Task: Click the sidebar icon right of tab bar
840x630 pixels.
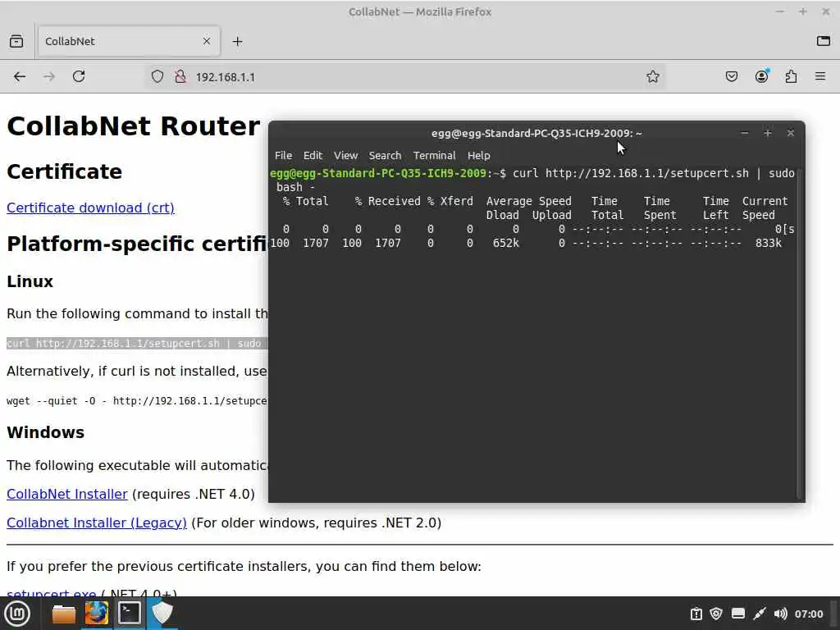Action: click(x=824, y=41)
